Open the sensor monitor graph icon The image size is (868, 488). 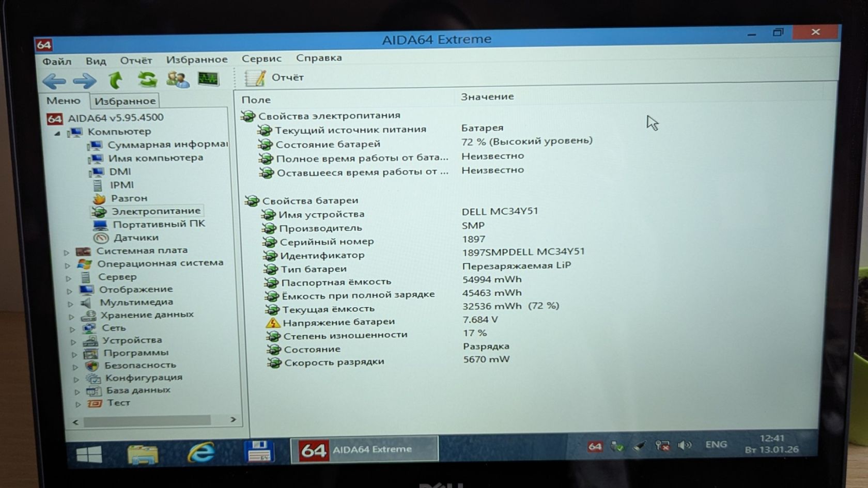(209, 79)
